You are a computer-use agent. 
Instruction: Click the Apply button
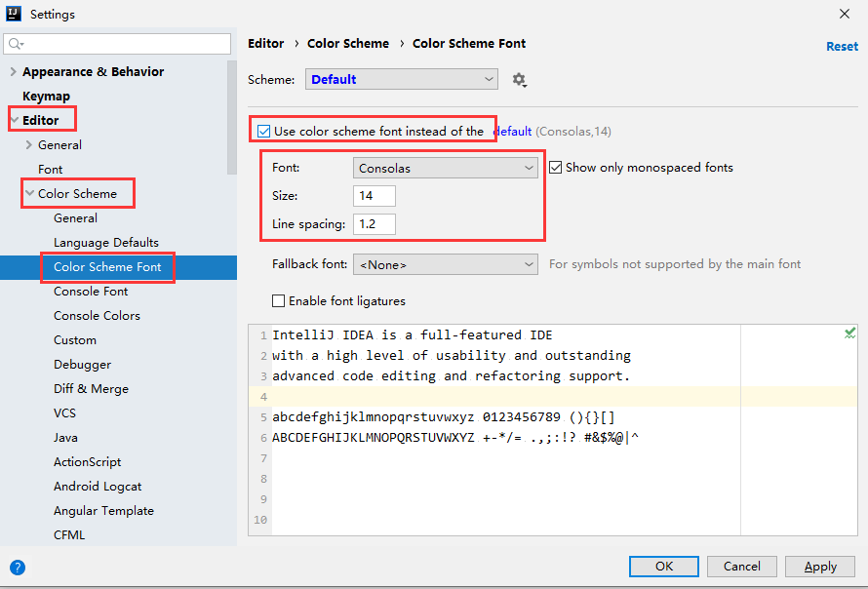(820, 567)
